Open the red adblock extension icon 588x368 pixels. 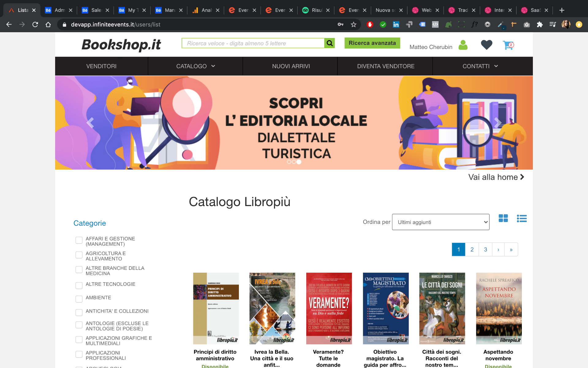tap(370, 25)
